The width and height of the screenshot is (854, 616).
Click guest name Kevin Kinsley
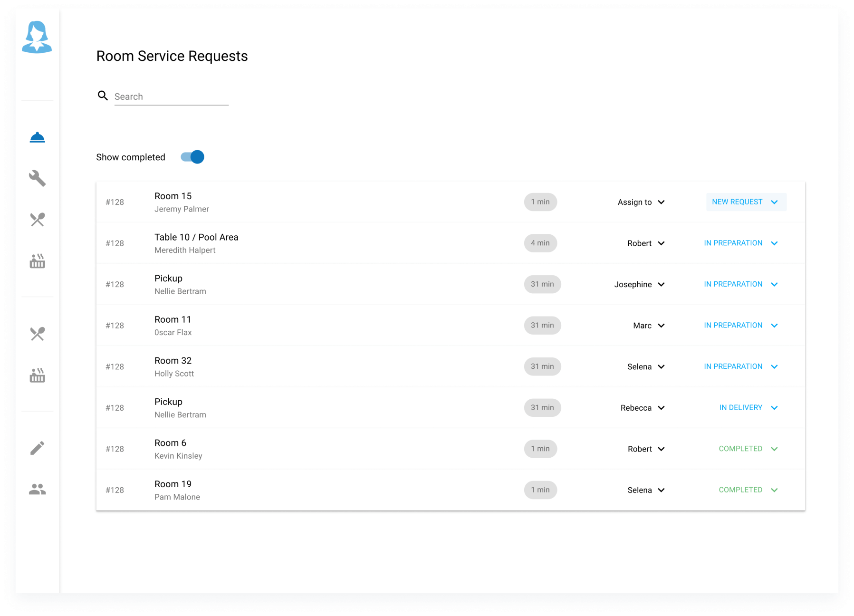pyautogui.click(x=178, y=456)
